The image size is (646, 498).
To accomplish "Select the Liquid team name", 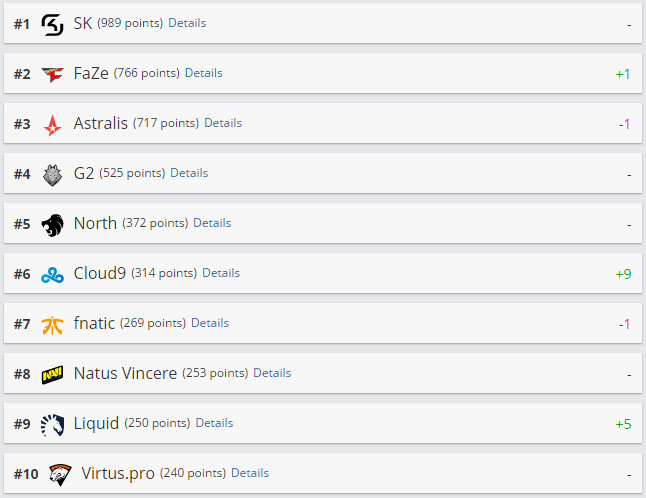I will click(96, 423).
